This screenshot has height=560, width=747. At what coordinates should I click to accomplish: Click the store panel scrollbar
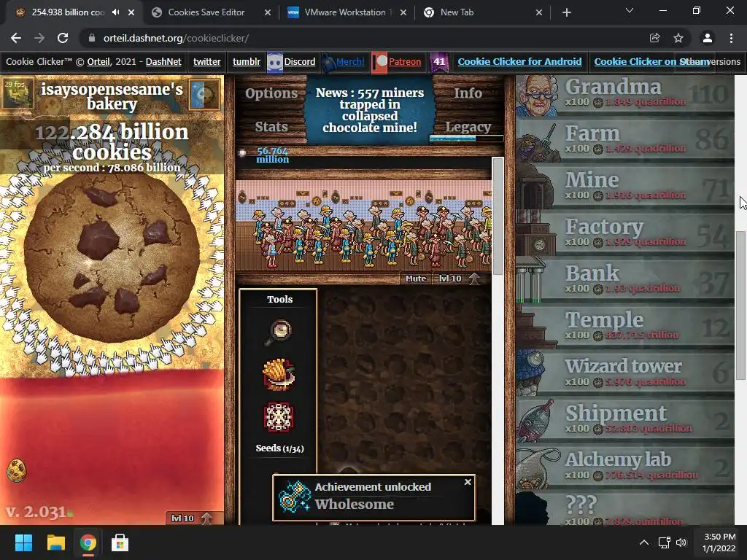pos(740,305)
